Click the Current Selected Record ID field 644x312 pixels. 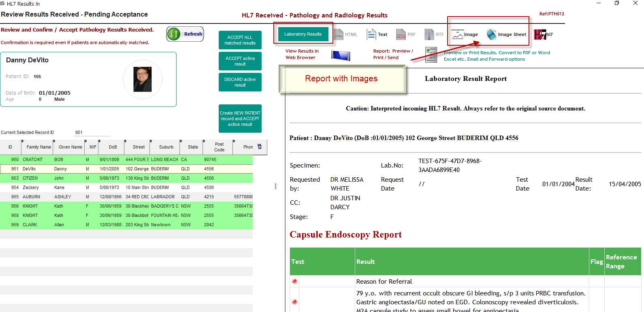point(92,132)
